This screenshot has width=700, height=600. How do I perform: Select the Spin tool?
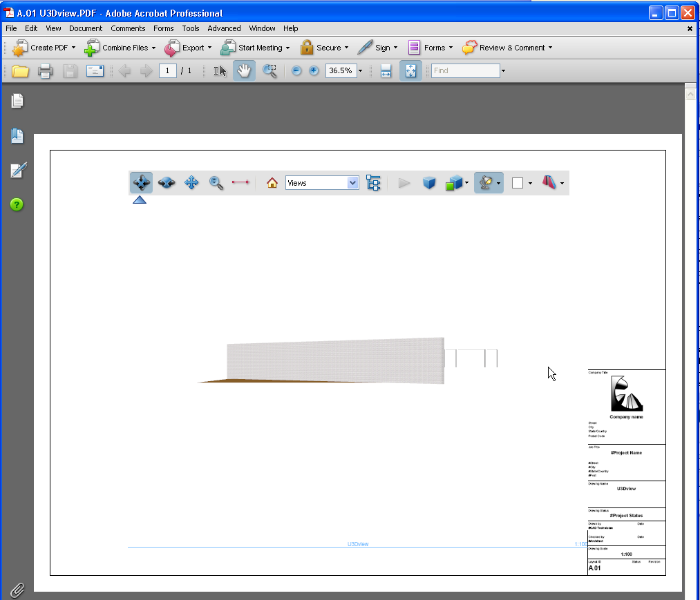click(166, 182)
